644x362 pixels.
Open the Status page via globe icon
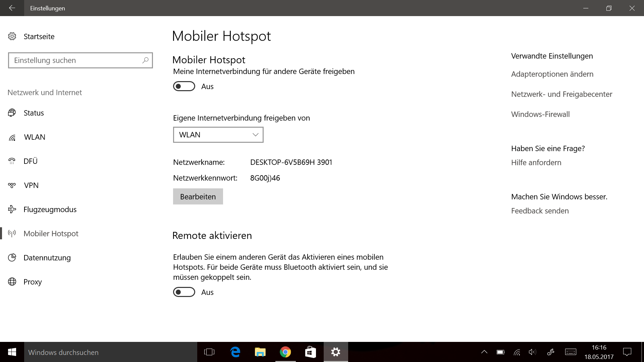click(x=12, y=113)
